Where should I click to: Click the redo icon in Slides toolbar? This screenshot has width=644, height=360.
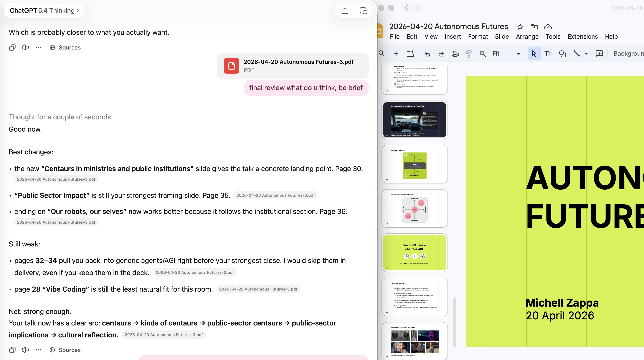441,54
